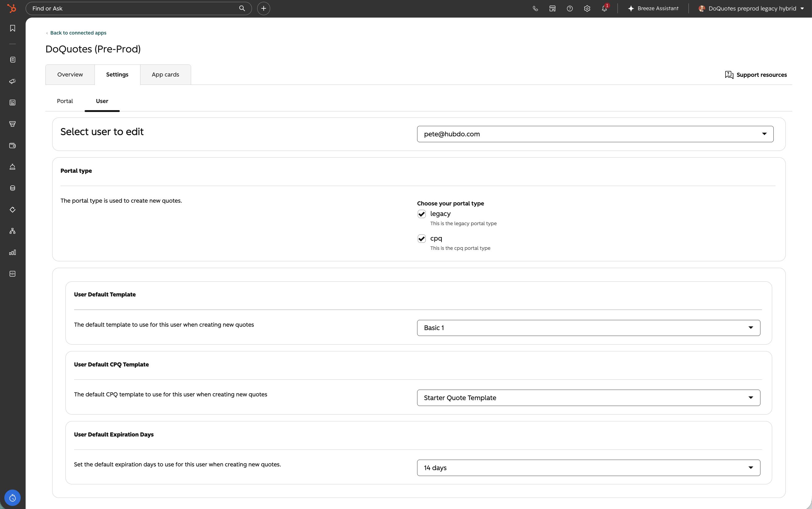This screenshot has width=812, height=509.
Task: Click the 'Select user to edit' heading
Action: tap(102, 132)
